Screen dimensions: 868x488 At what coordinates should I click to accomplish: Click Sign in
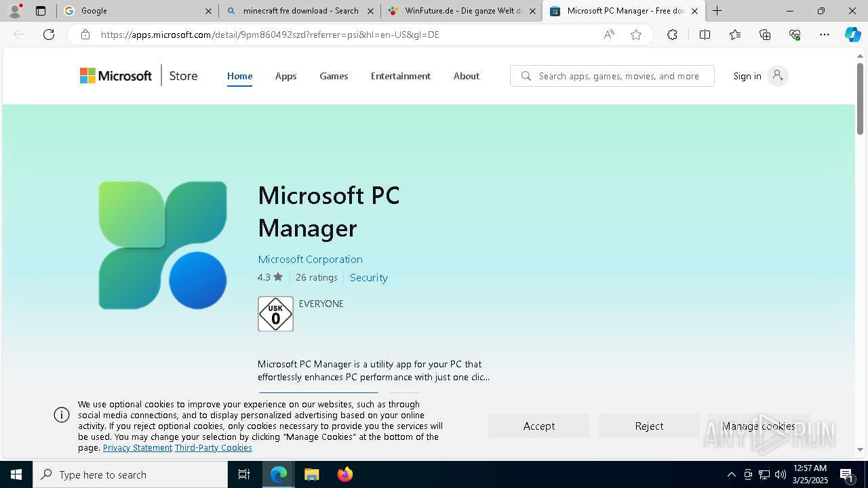pyautogui.click(x=747, y=76)
